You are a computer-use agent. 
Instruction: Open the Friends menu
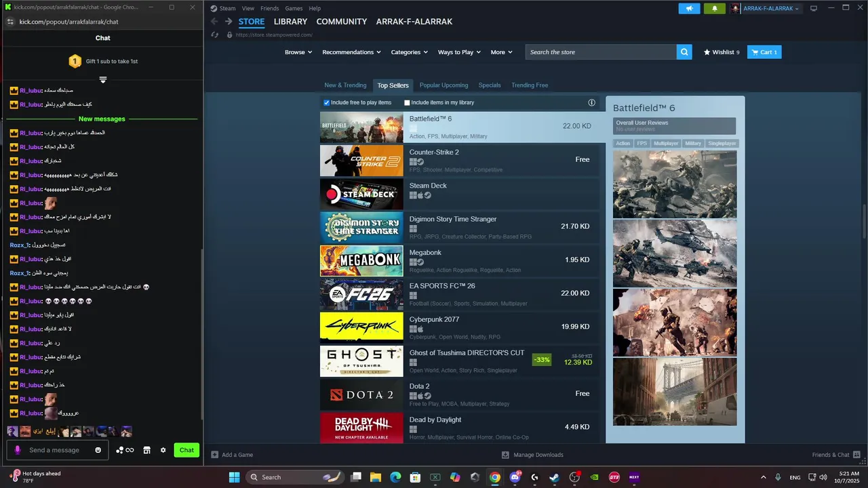(269, 9)
